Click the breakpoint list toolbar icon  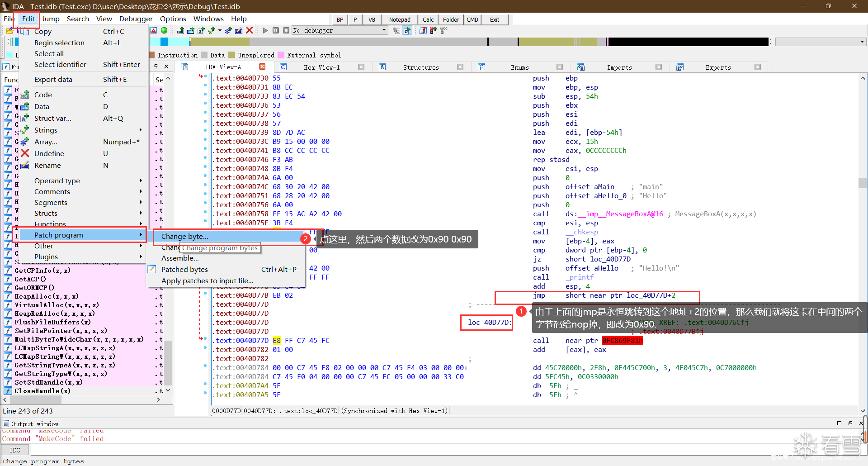point(423,30)
